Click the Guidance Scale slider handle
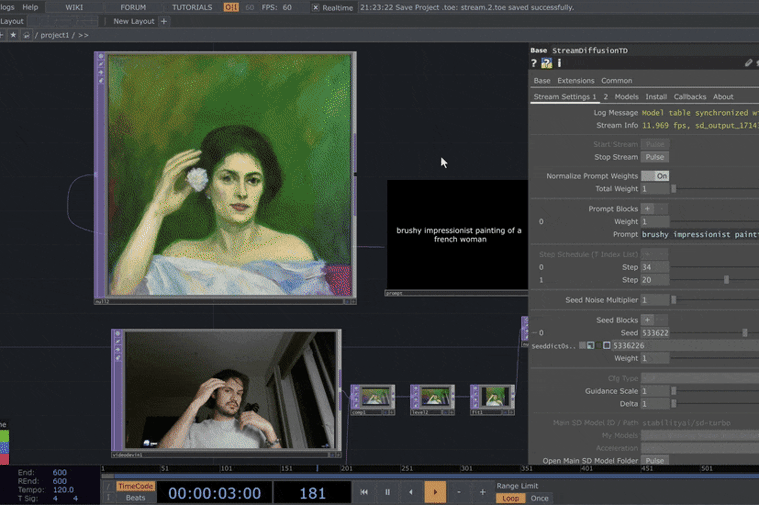This screenshot has width=759, height=505. (x=673, y=391)
